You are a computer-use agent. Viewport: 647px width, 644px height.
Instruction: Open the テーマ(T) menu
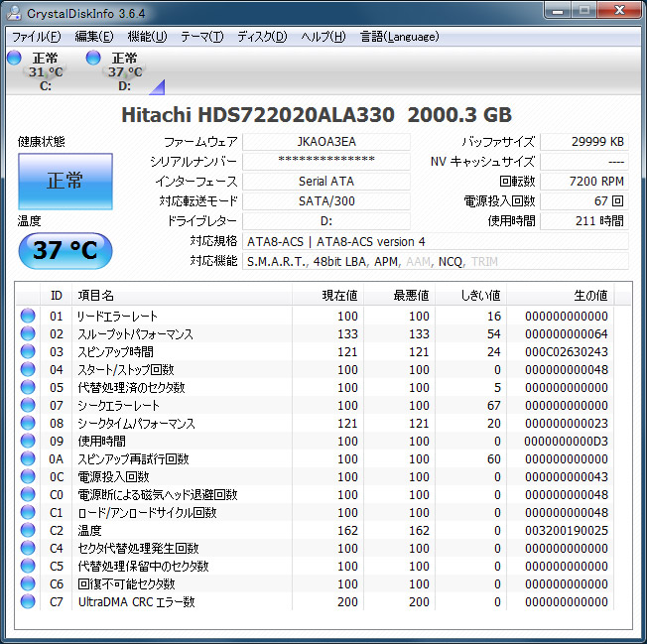point(201,37)
